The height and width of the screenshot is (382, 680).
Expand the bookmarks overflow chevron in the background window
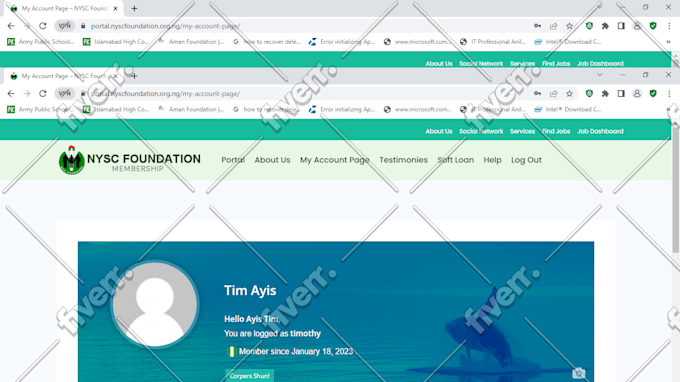pos(668,42)
